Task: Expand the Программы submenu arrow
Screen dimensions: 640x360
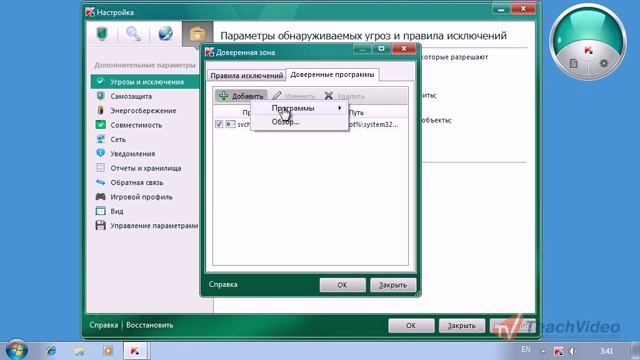Action: (340, 108)
